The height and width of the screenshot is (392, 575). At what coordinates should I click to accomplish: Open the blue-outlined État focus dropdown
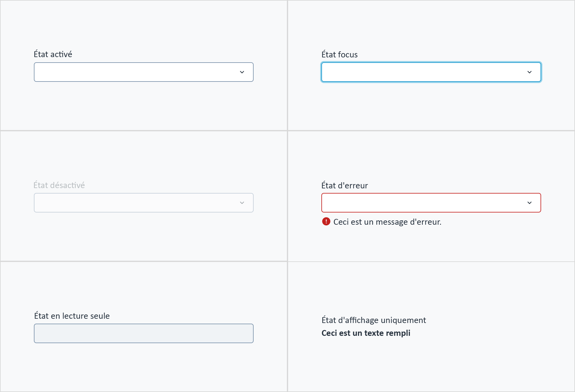(431, 72)
